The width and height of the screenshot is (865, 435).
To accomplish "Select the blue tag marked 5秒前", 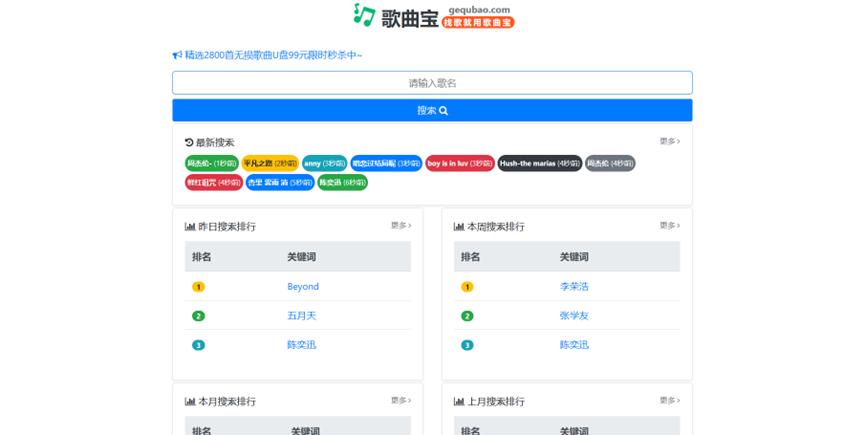I will coord(280,182).
